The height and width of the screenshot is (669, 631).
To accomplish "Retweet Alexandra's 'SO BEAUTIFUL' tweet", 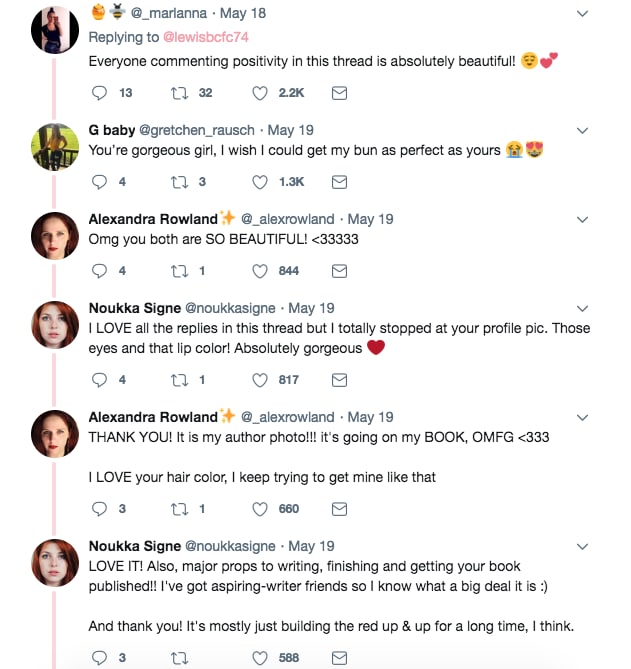I will pyautogui.click(x=180, y=271).
